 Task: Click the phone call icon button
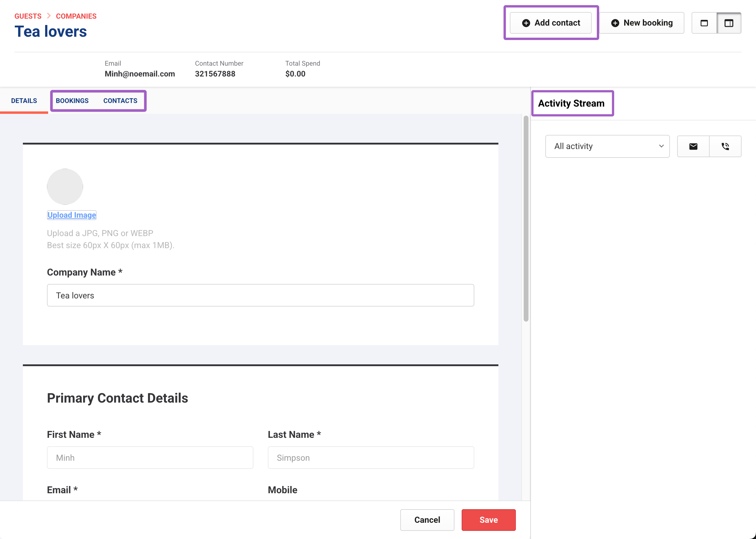725,146
